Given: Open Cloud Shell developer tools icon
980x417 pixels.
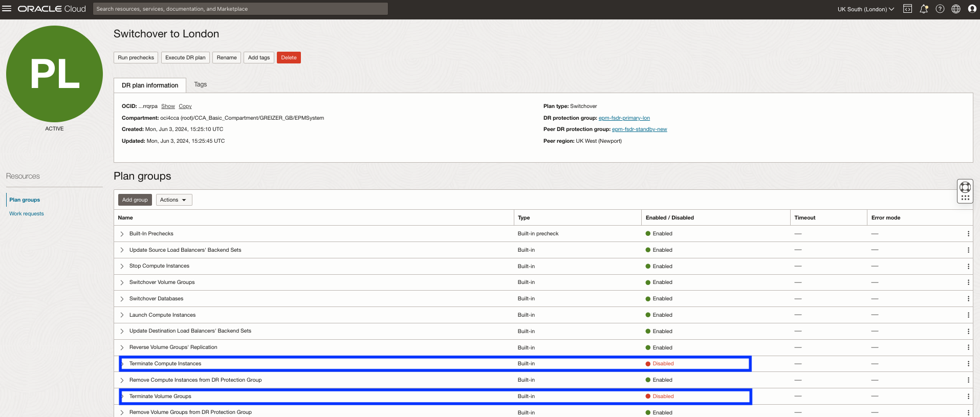Looking at the screenshot, I should [907, 9].
